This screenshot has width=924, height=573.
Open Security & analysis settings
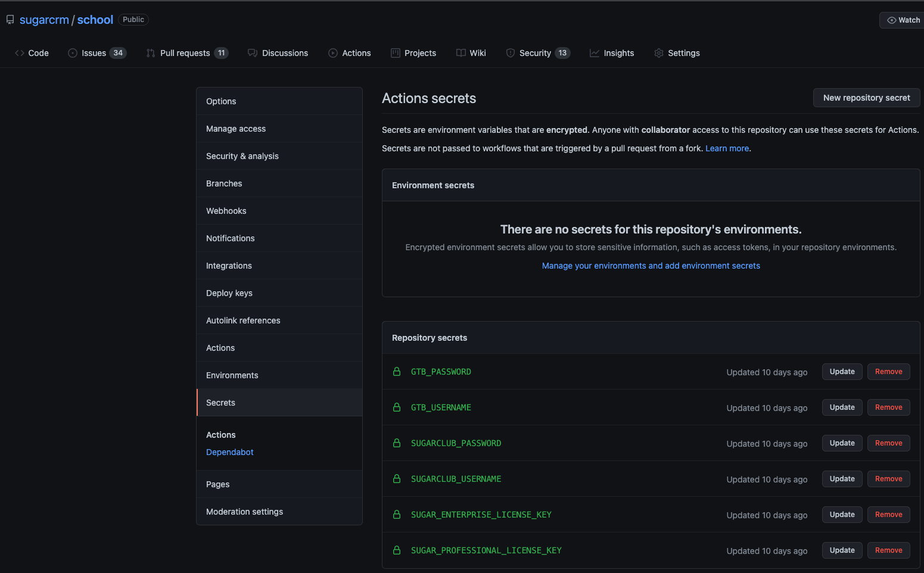pos(279,156)
